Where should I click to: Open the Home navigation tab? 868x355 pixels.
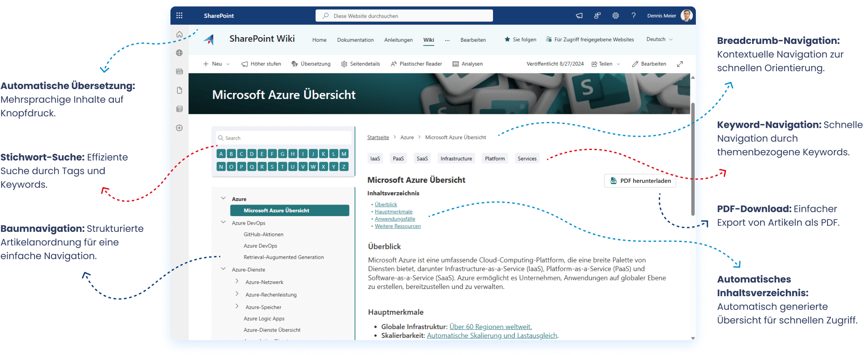tap(319, 40)
